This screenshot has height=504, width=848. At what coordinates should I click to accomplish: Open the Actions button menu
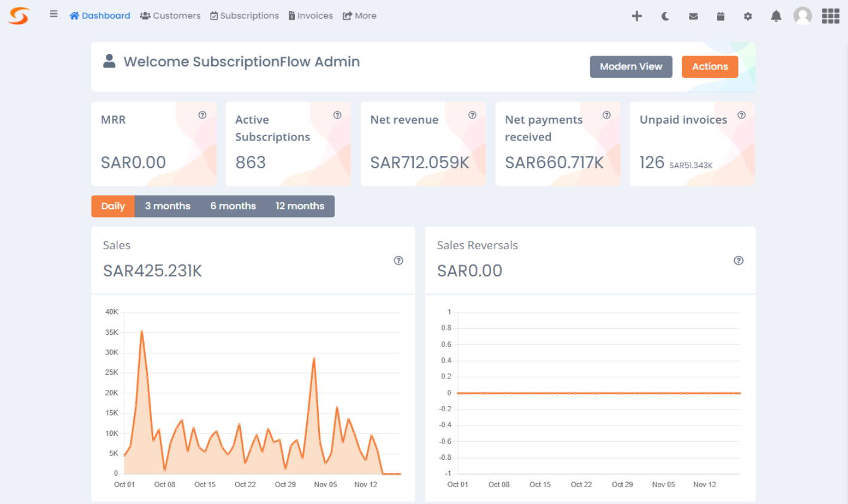click(x=710, y=67)
